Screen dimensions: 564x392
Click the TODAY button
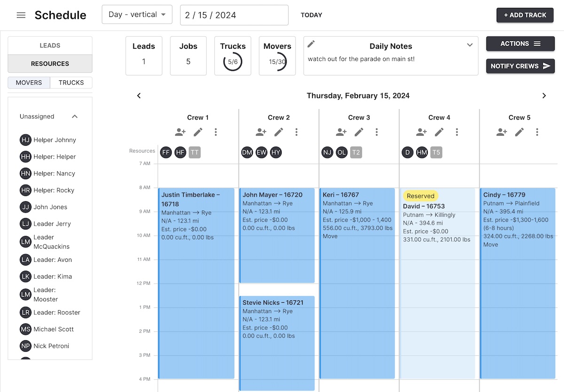tap(311, 15)
